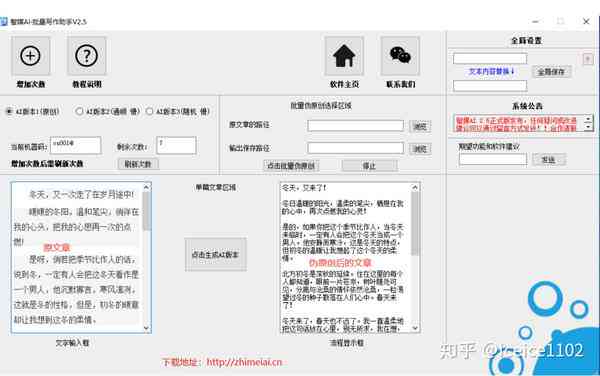Click the 停止 button

point(370,166)
